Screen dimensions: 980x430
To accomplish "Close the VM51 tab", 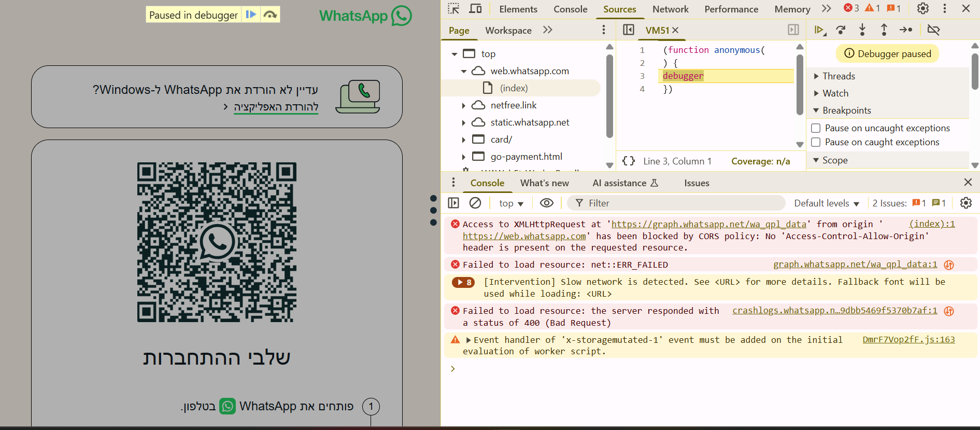I will (x=675, y=30).
